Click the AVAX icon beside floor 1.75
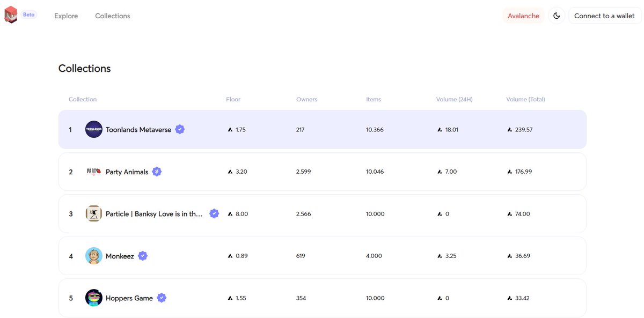The width and height of the screenshot is (644, 318). point(230,130)
